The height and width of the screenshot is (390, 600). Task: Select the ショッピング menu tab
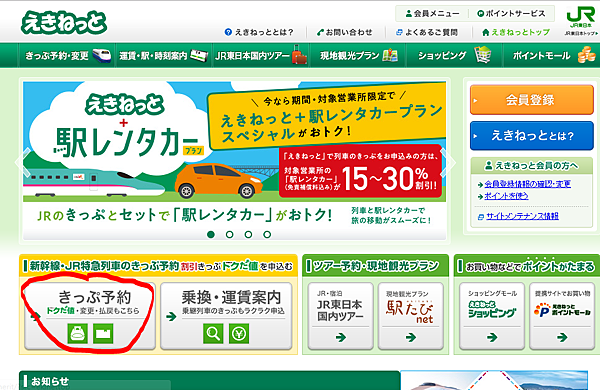(x=454, y=56)
